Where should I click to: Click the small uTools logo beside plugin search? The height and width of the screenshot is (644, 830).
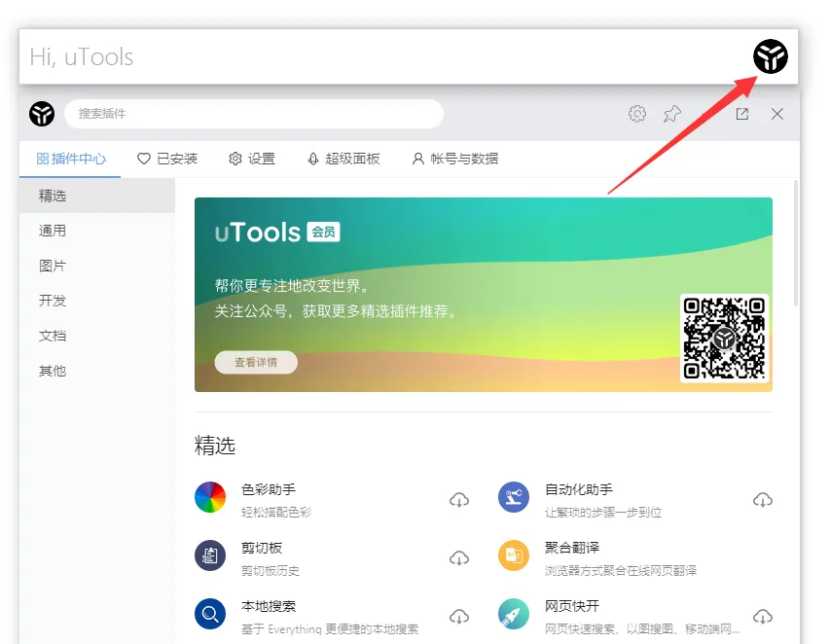point(42,114)
